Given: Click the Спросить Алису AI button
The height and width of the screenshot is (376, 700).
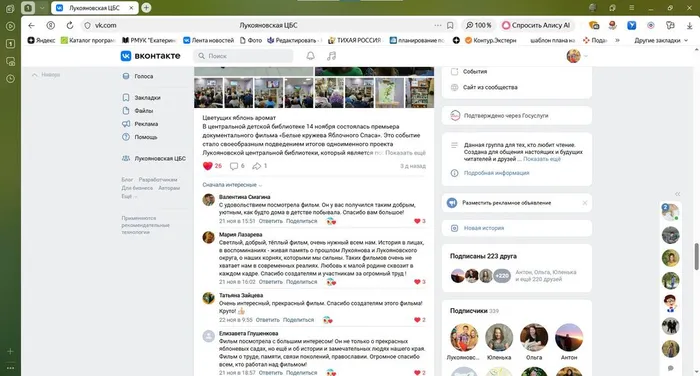Looking at the screenshot, I should (536, 25).
